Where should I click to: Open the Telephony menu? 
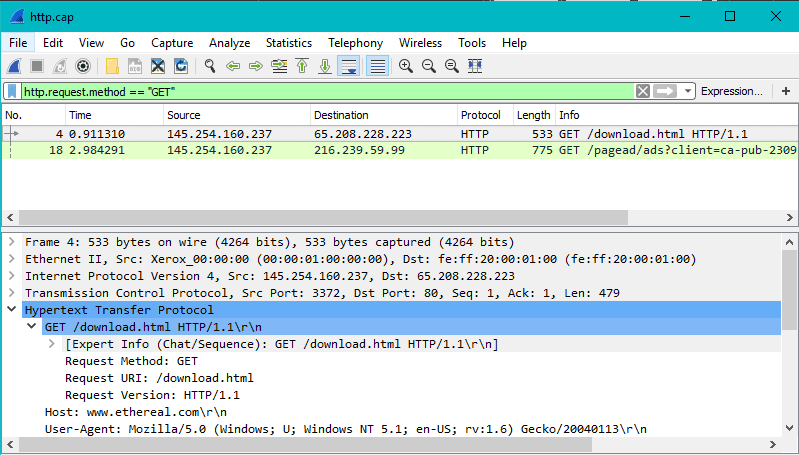tap(355, 43)
